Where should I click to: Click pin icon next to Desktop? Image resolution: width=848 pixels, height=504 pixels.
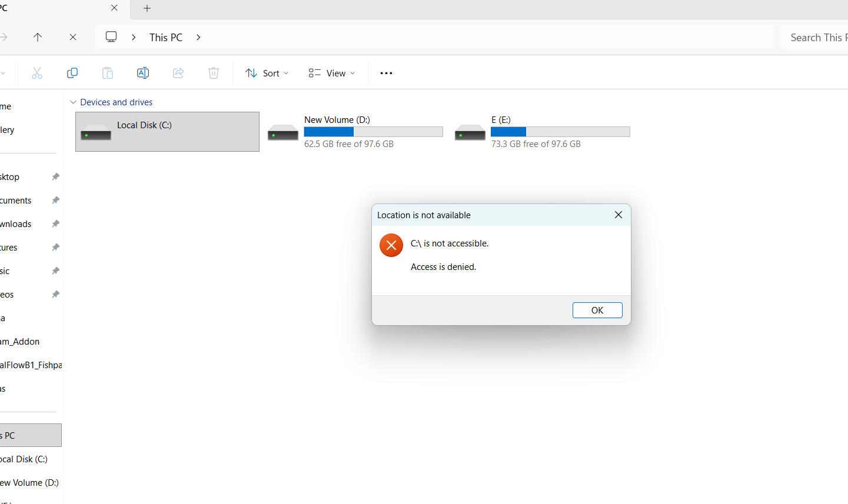pos(55,176)
